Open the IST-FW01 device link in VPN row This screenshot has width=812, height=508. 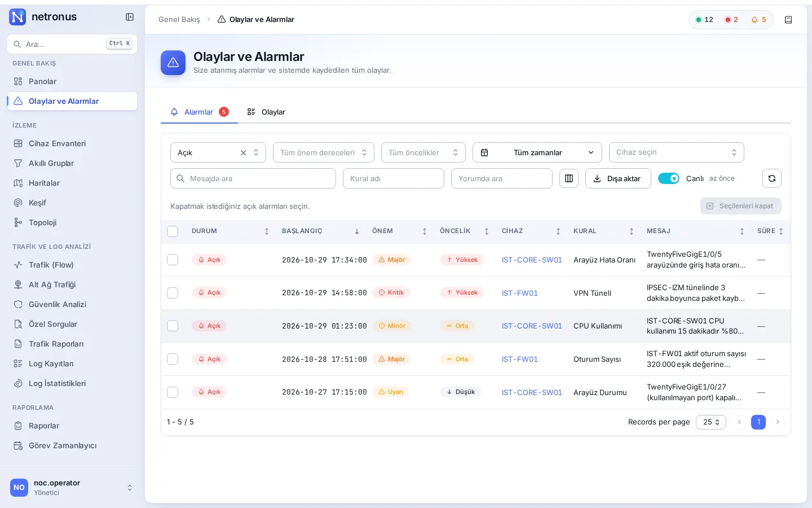click(x=520, y=293)
